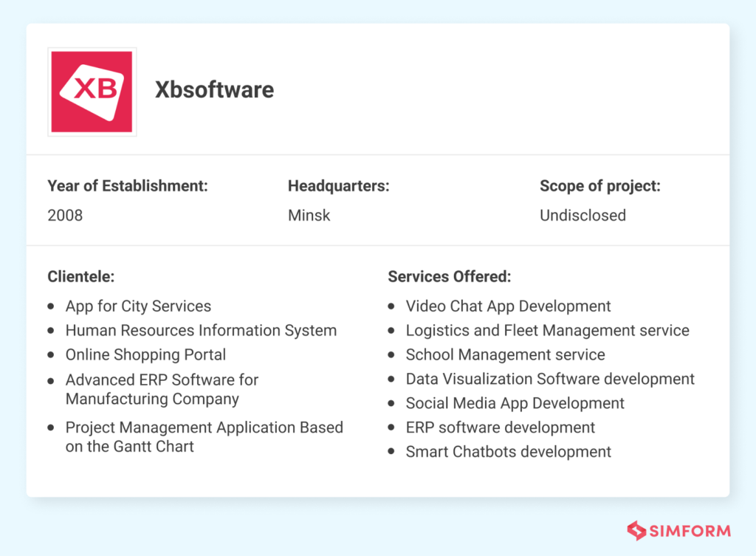Select the Minsk headquarters value
This screenshot has height=556, width=756.
[309, 216]
